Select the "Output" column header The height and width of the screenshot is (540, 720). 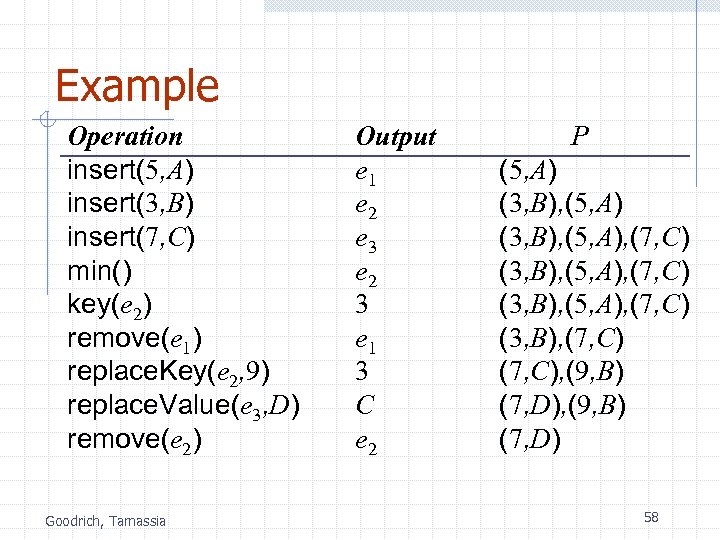[x=396, y=137]
